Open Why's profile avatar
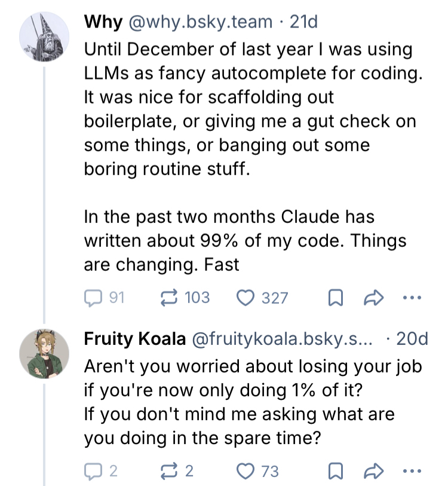Viewport: 448px width, 486px height. [45, 36]
